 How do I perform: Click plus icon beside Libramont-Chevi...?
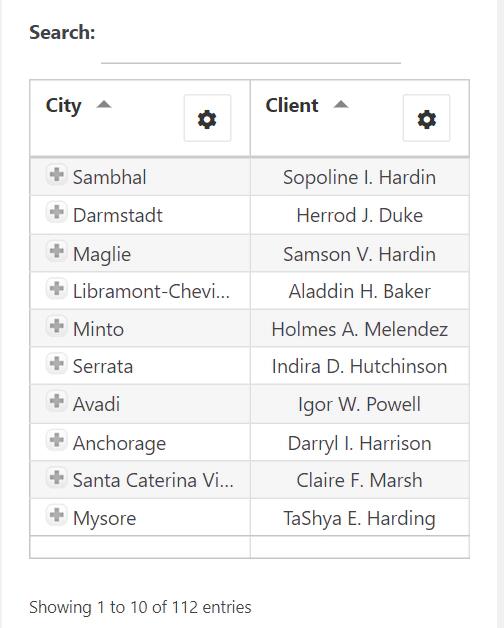(x=56, y=288)
